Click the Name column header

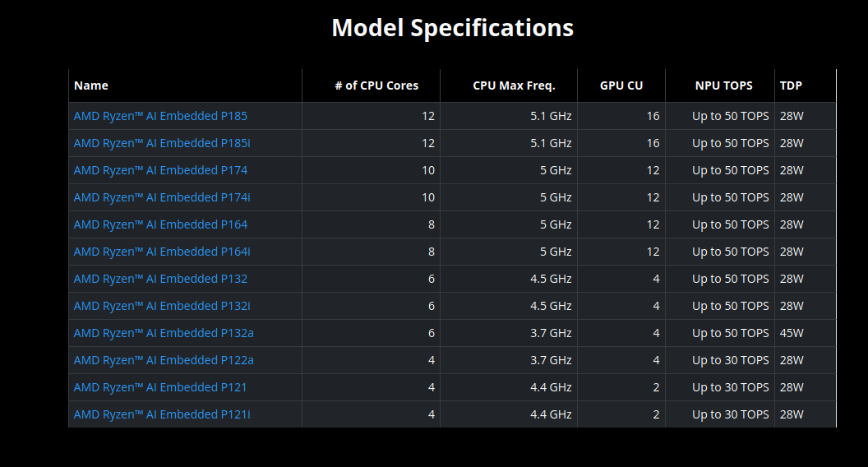coord(91,86)
